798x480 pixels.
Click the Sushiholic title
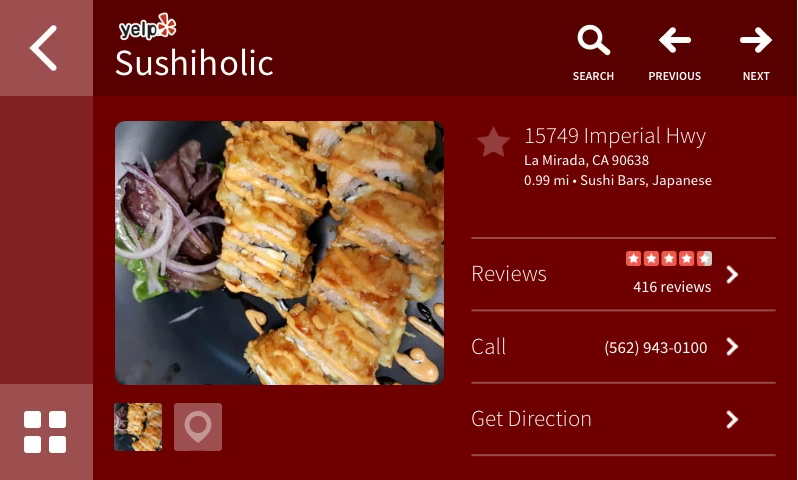tap(194, 63)
